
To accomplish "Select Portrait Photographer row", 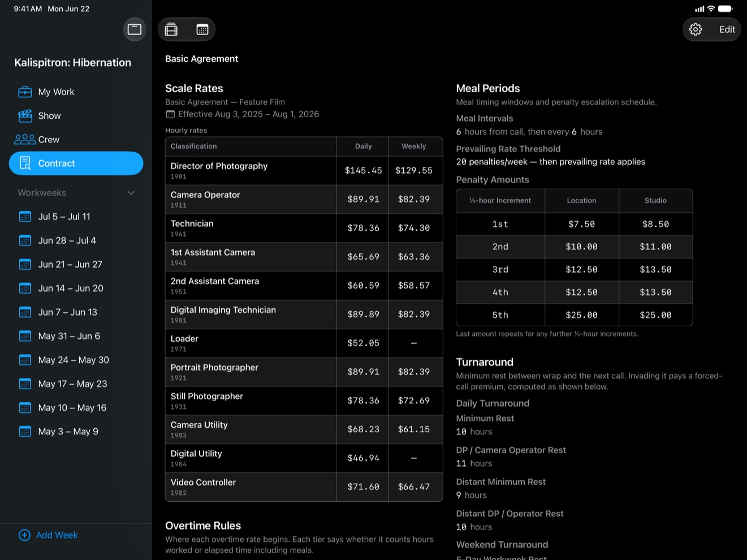I will (x=304, y=372).
